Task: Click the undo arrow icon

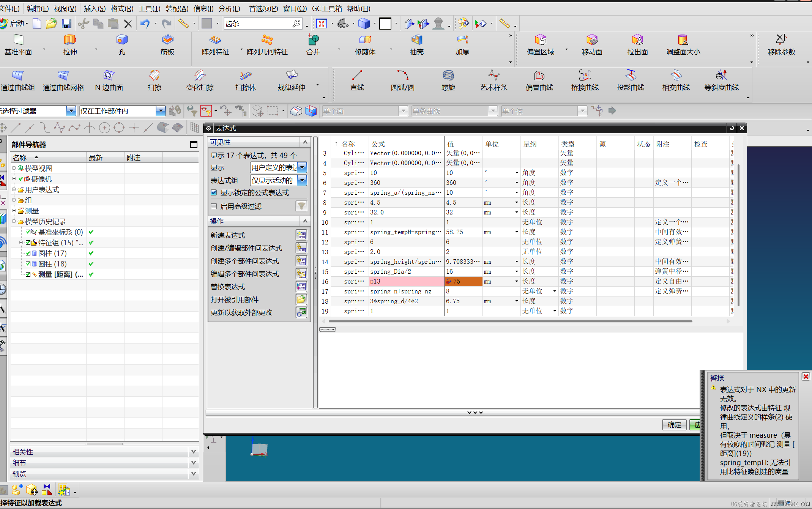Action: pos(145,24)
